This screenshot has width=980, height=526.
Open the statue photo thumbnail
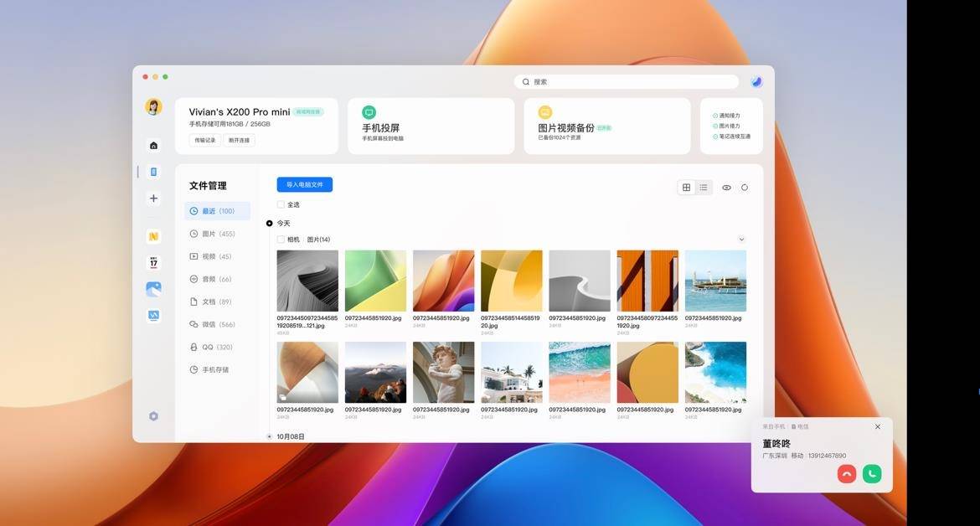[444, 373]
